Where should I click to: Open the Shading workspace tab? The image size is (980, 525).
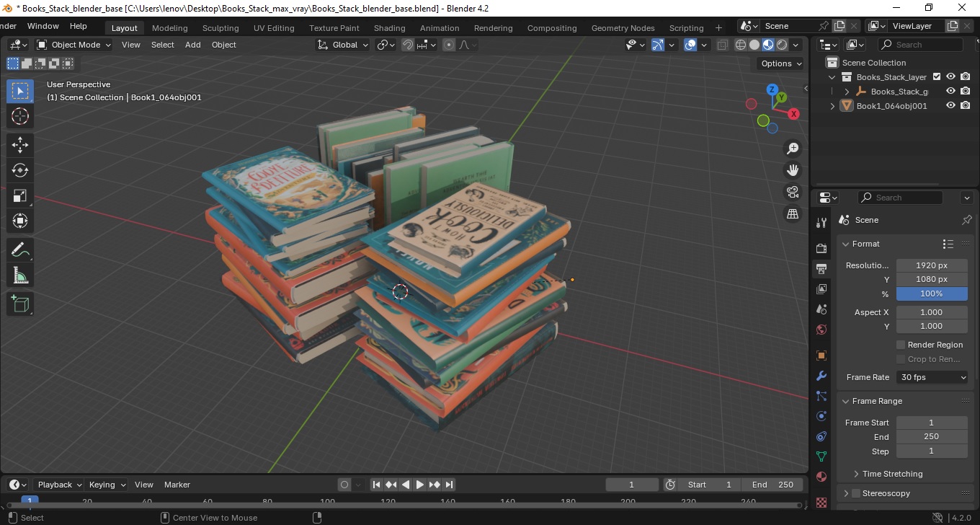pos(389,28)
